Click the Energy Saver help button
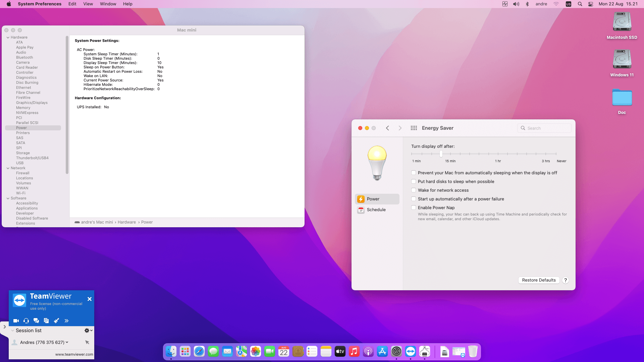The width and height of the screenshot is (644, 362). tap(566, 280)
